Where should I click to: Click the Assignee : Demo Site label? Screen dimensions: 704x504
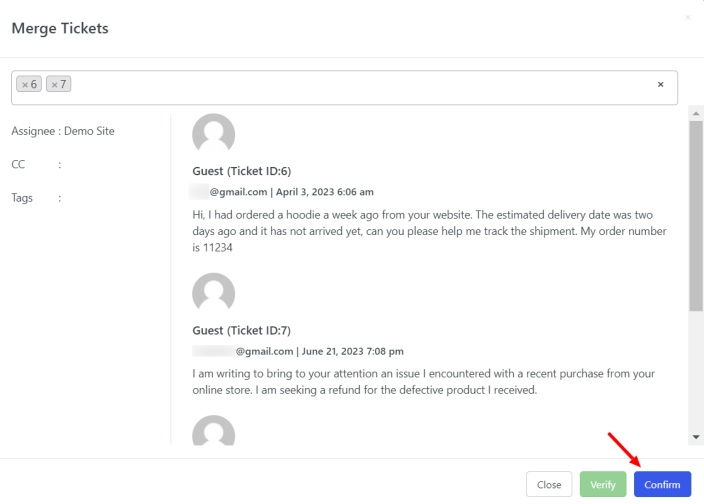click(x=63, y=131)
